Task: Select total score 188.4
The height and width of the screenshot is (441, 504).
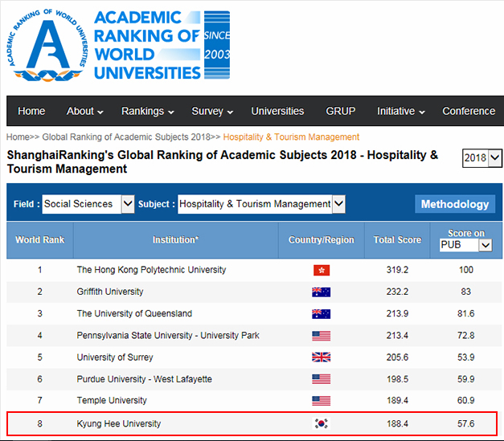Action: (397, 423)
